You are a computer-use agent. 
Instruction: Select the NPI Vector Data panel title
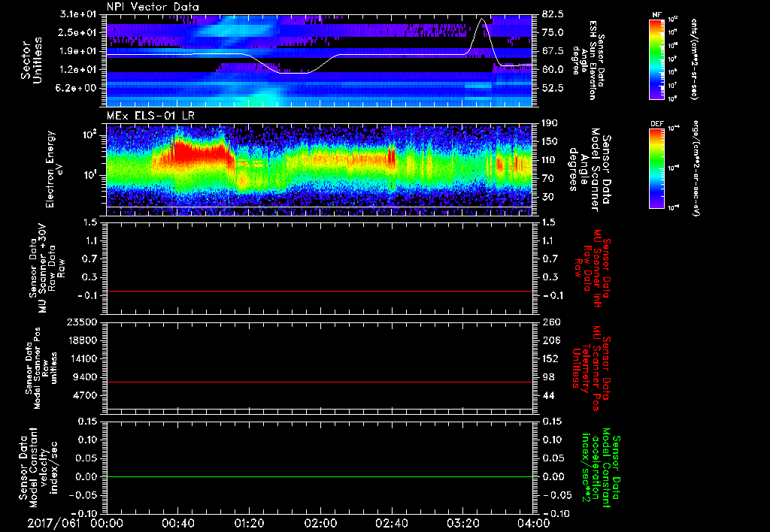point(153,7)
